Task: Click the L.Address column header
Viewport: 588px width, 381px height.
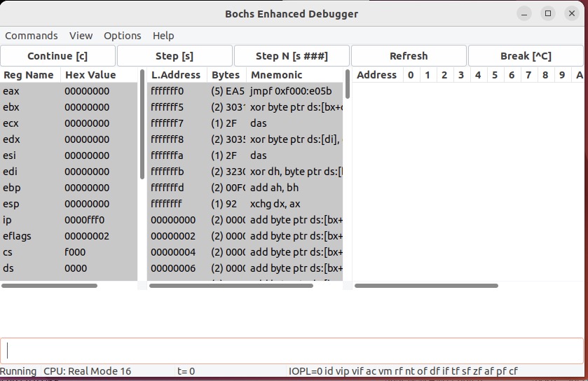Action: pyautogui.click(x=177, y=75)
